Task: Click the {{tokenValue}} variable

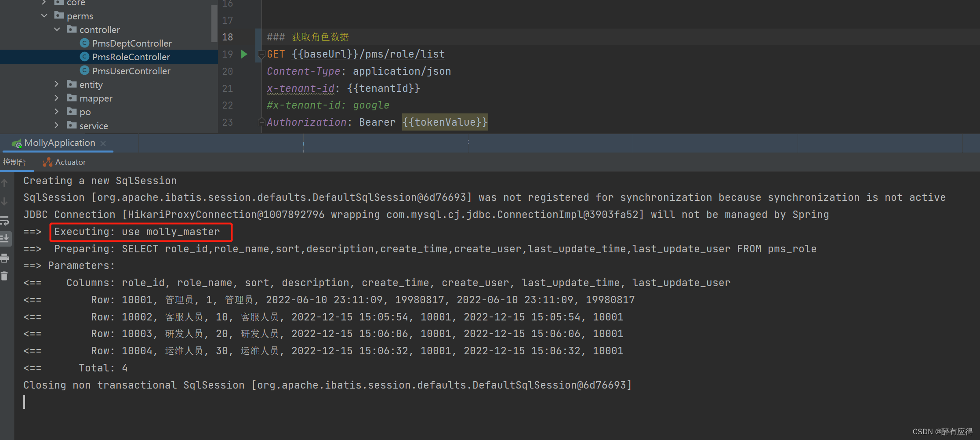Action: tap(445, 122)
